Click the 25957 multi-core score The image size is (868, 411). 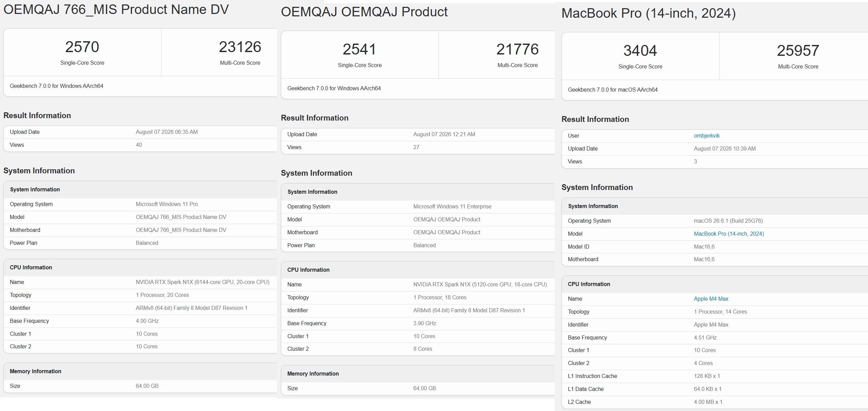pyautogui.click(x=798, y=50)
